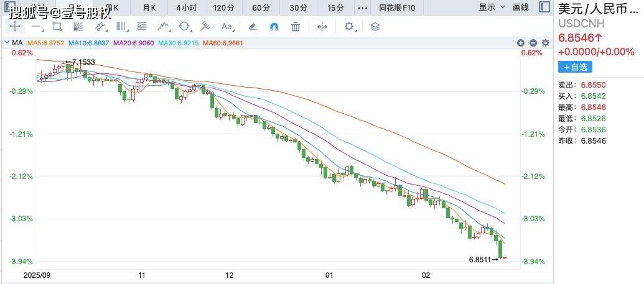
Task: Choose the rectangle shape drawing tool
Action: coord(57,27)
